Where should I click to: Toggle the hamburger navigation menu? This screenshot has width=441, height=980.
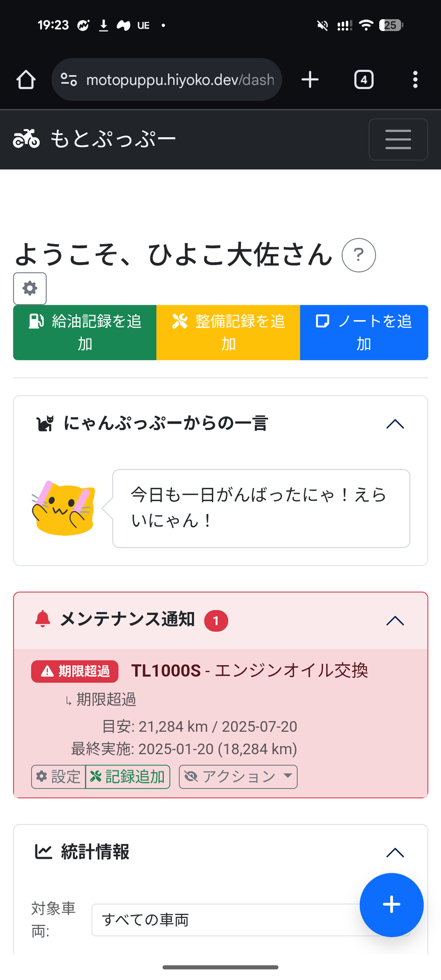tap(398, 139)
